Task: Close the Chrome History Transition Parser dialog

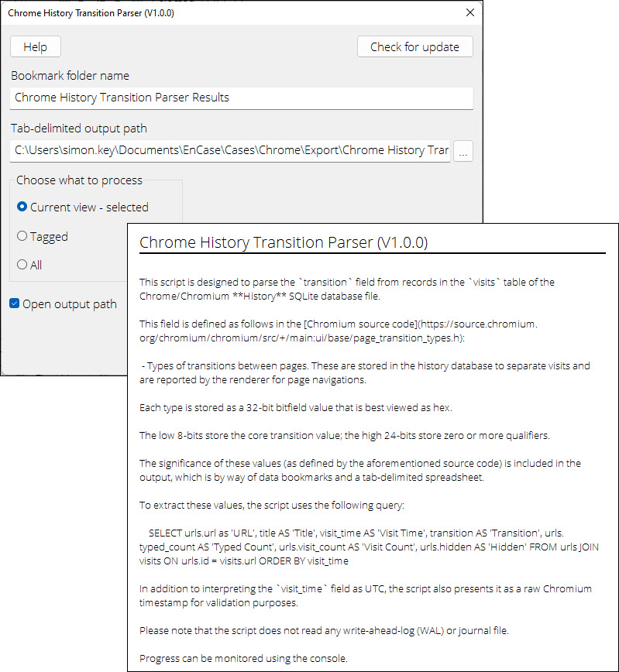Action: 470,13
